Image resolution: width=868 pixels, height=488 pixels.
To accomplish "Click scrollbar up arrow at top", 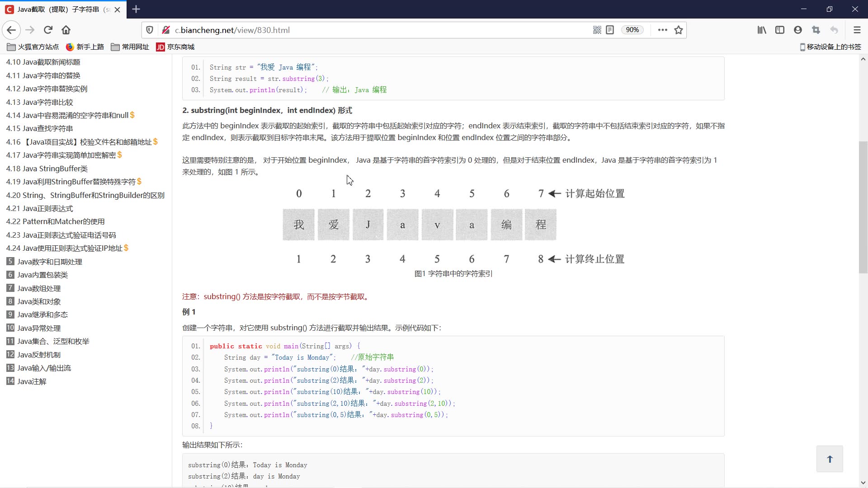I will (863, 59).
